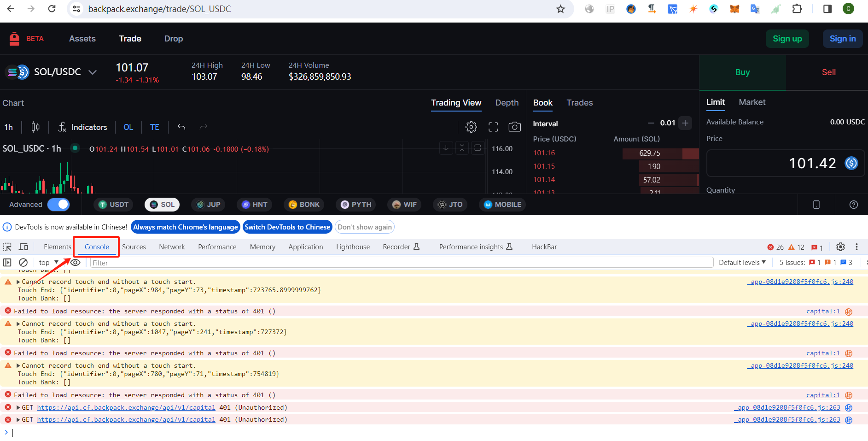Image resolution: width=868 pixels, height=441 pixels.
Task: Expand the pageX 984 touch warning
Action: point(18,282)
